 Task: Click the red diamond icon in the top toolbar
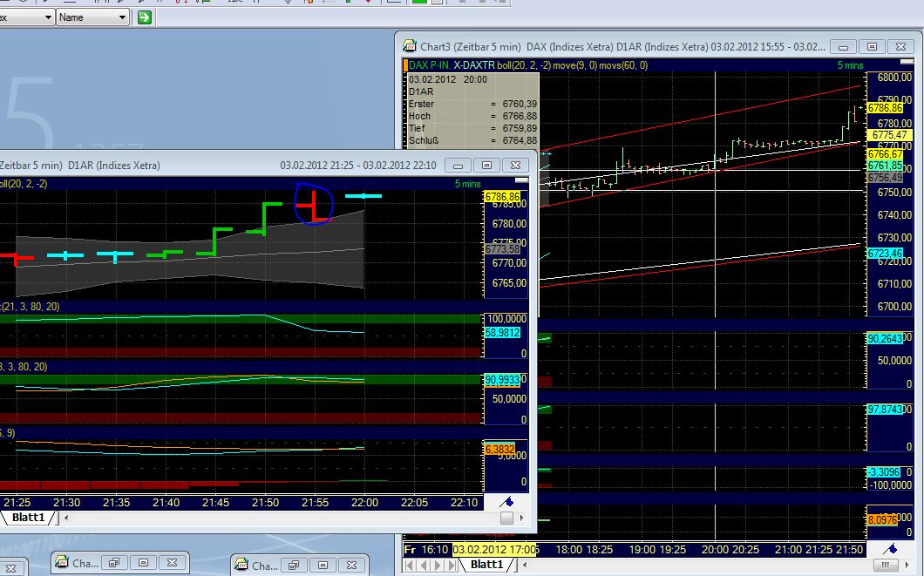(x=367, y=3)
